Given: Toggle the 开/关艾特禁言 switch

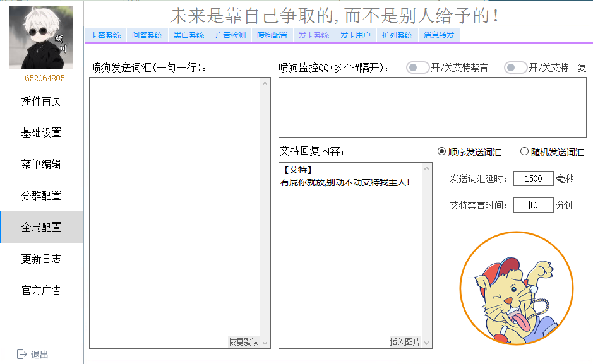Looking at the screenshot, I should [417, 68].
